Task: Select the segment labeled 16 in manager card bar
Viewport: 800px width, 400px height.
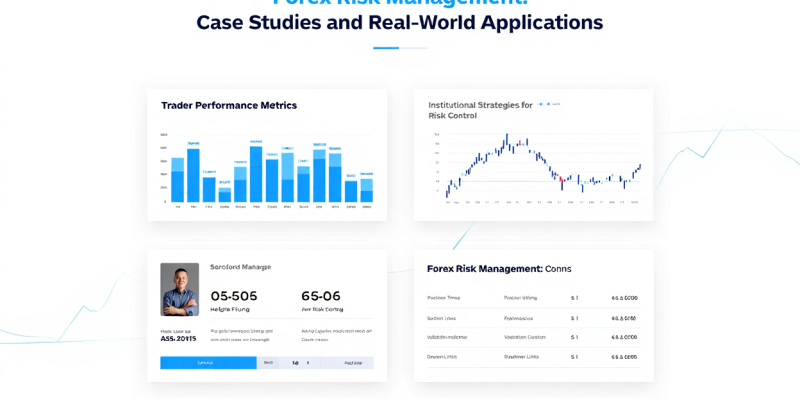Action: click(x=295, y=363)
